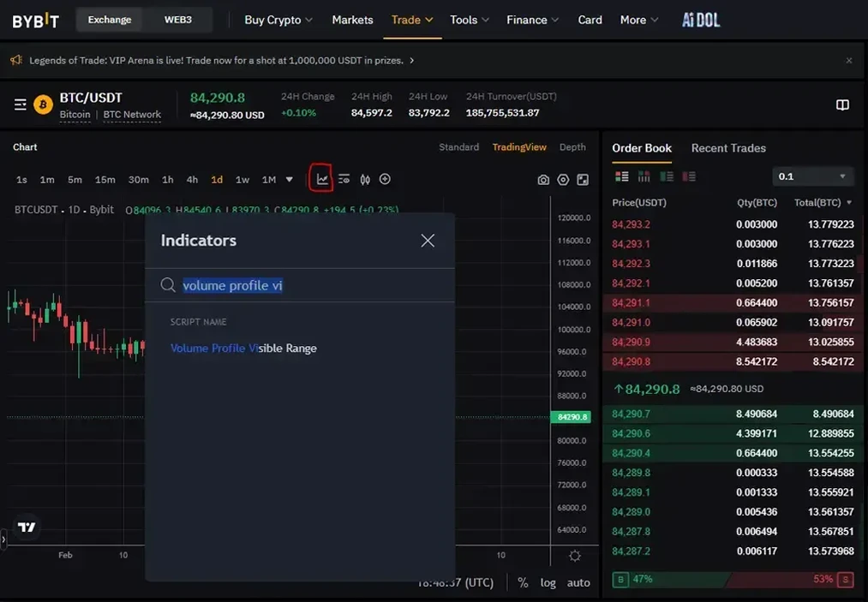
Task: Select the 1s timeframe
Action: click(21, 180)
